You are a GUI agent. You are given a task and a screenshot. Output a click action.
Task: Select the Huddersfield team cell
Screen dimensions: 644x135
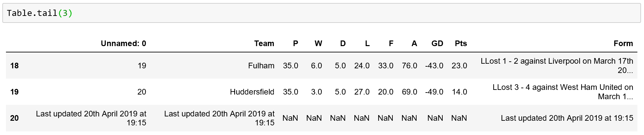(x=252, y=92)
